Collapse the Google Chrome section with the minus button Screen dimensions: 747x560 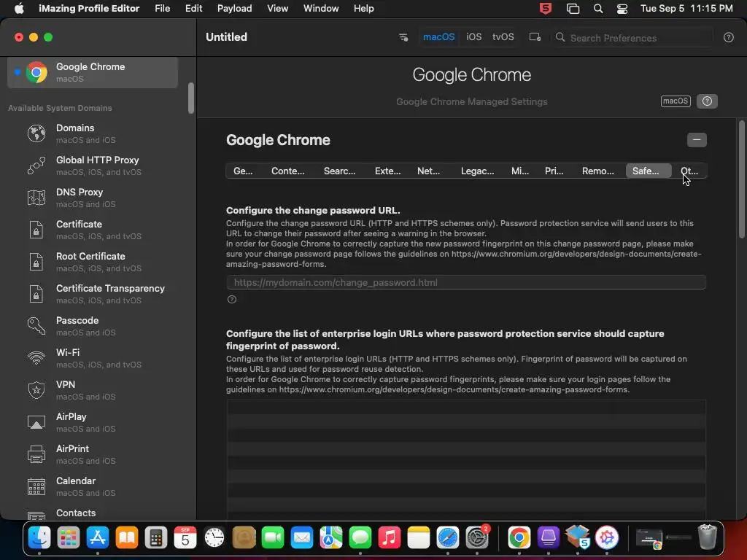697,140
